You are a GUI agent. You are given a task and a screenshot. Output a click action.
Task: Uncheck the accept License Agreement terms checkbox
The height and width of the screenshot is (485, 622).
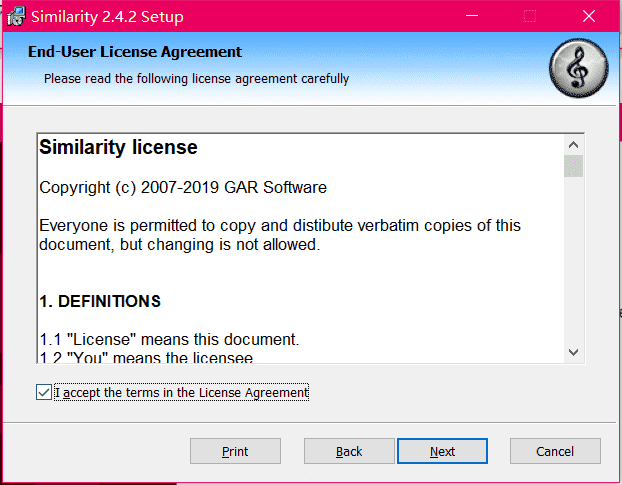pos(44,392)
